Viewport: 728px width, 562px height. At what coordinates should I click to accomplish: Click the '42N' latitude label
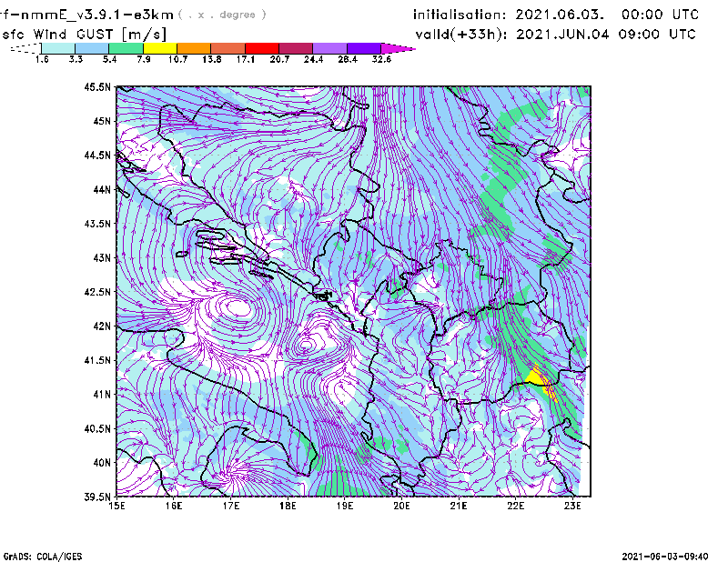click(102, 326)
